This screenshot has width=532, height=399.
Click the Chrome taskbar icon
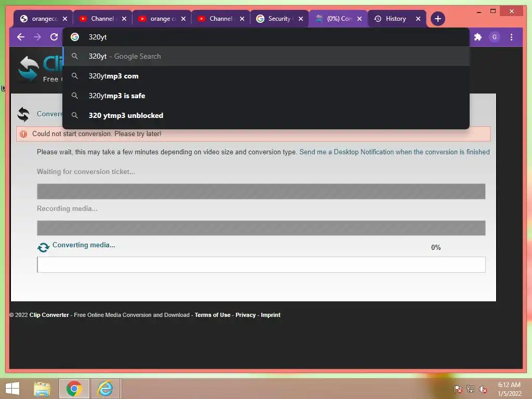pyautogui.click(x=74, y=389)
